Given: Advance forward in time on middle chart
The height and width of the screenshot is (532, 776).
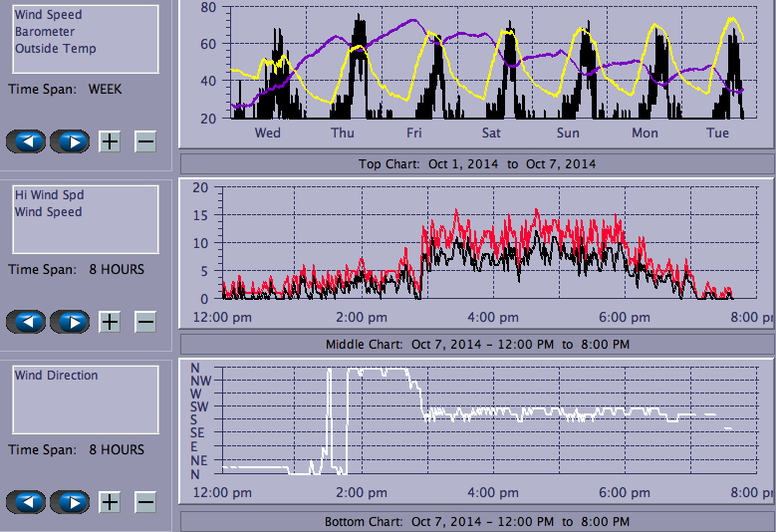Looking at the screenshot, I should pos(70,322).
